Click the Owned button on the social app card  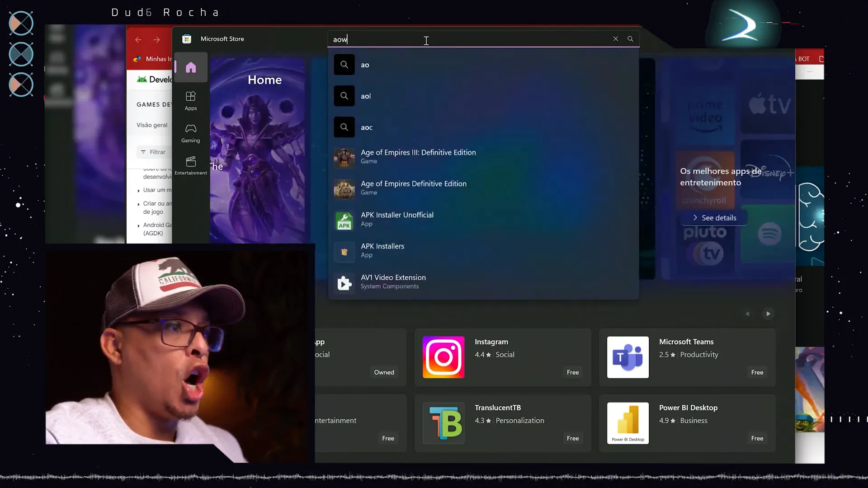[x=384, y=372]
